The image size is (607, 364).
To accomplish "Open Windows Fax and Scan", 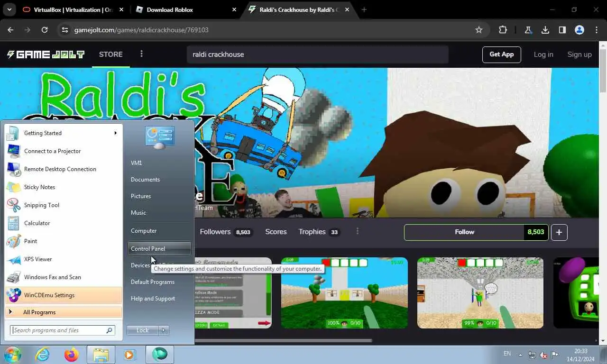I will tap(63, 277).
